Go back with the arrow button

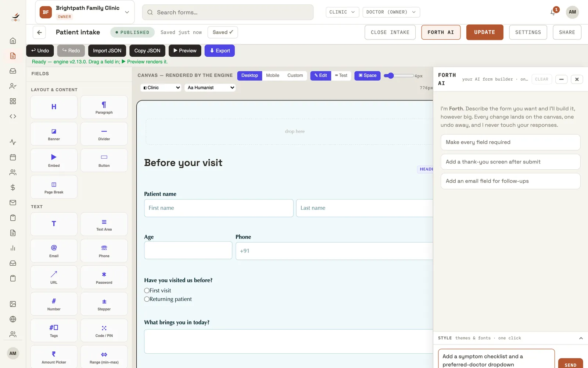tap(39, 32)
